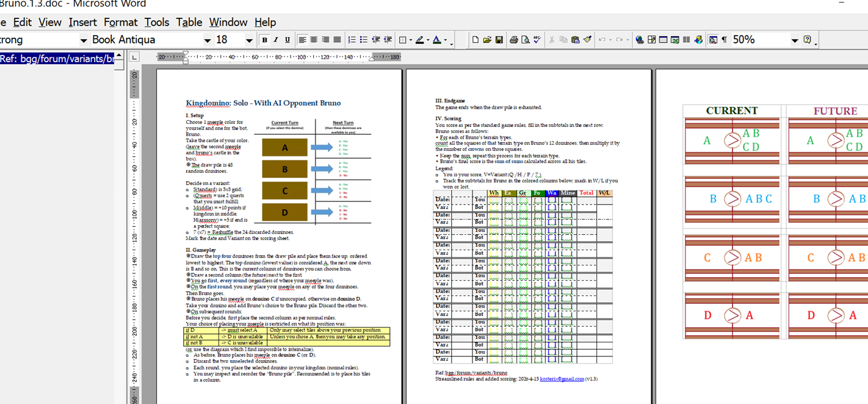This screenshot has width=868, height=404.
Task: Click the kosterix@gmail.com email link
Action: coord(562,379)
